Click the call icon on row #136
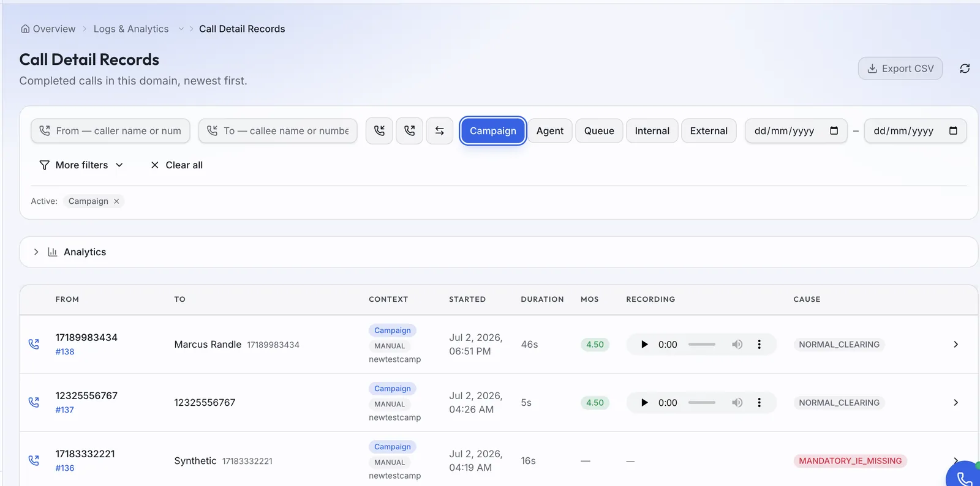Image resolution: width=980 pixels, height=486 pixels. 34,461
